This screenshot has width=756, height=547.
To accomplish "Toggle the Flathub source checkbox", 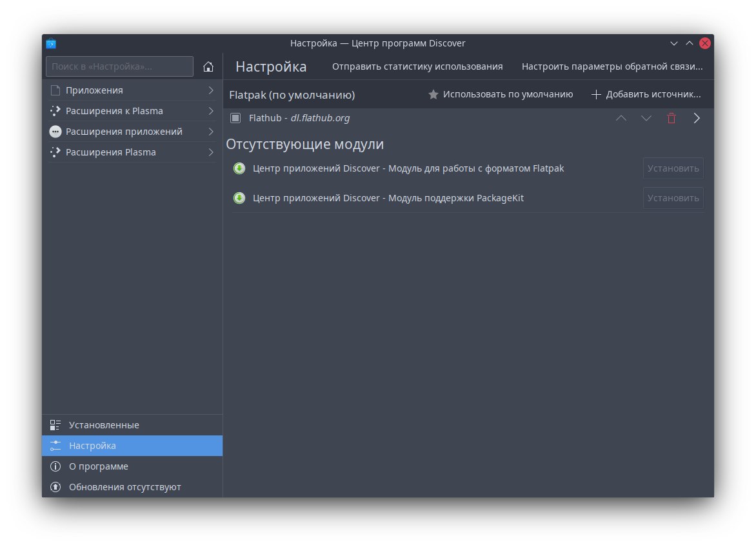I will (235, 118).
